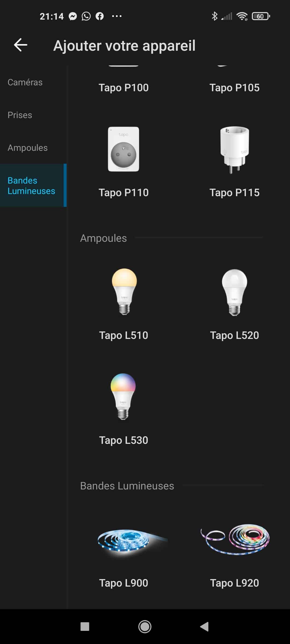The image size is (290, 644).
Task: Tap the Android recent apps square button
Action: click(x=85, y=627)
